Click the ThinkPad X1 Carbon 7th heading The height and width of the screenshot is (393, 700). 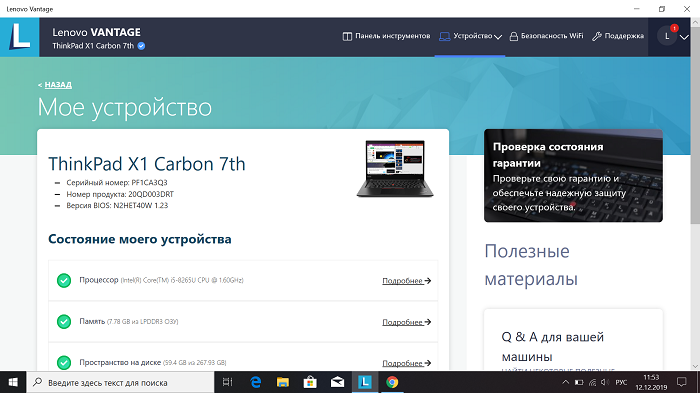point(147,164)
